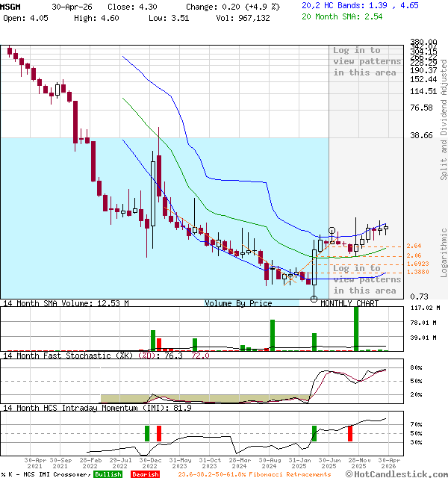Image resolution: width=448 pixels, height=478 pixels.
Task: Click the Fibonacci Retracements legend text
Action: (231, 474)
